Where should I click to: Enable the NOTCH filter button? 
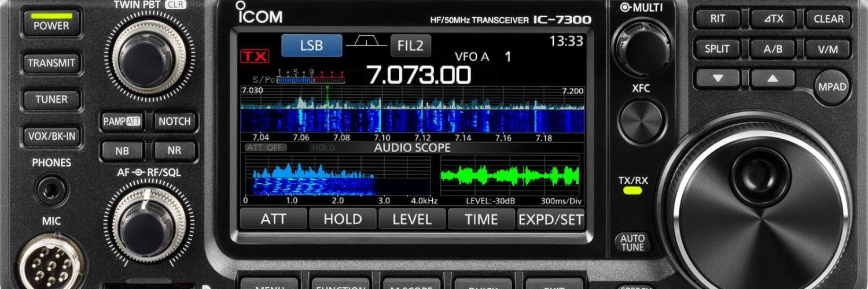(x=174, y=121)
